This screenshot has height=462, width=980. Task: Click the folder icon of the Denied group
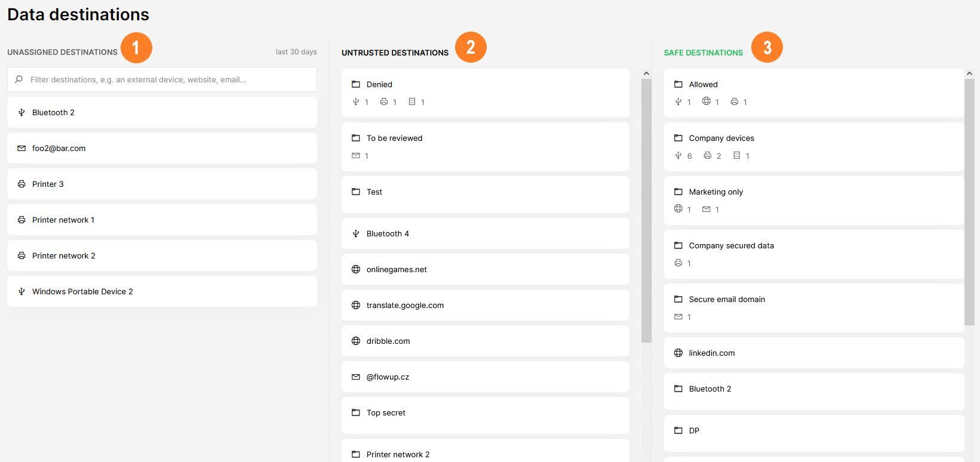pyautogui.click(x=356, y=84)
